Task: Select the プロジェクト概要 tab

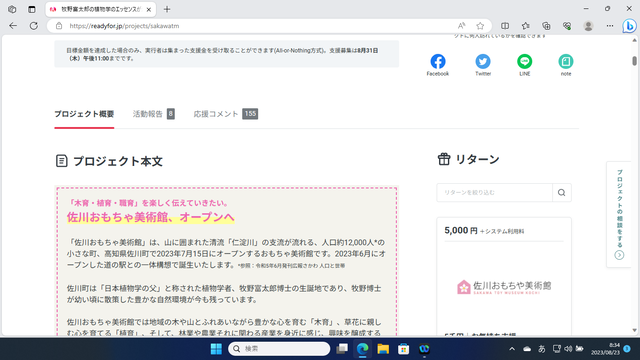Action: (84, 114)
